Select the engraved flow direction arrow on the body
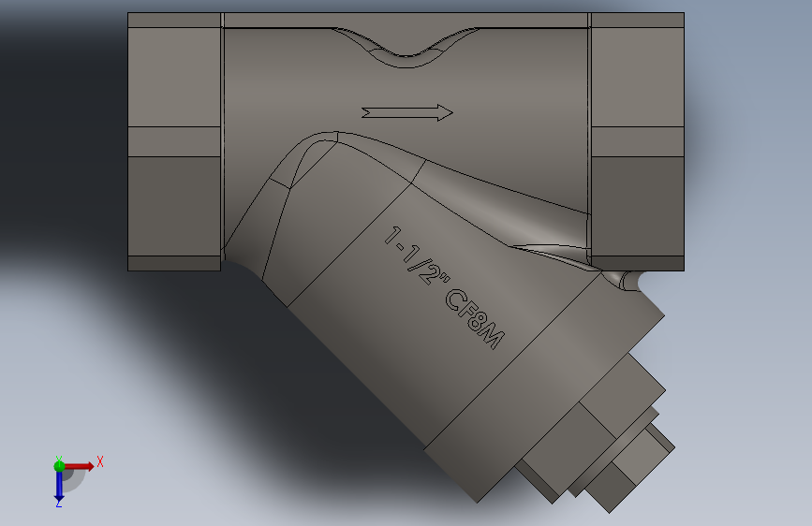812x526 pixels. pos(407,112)
